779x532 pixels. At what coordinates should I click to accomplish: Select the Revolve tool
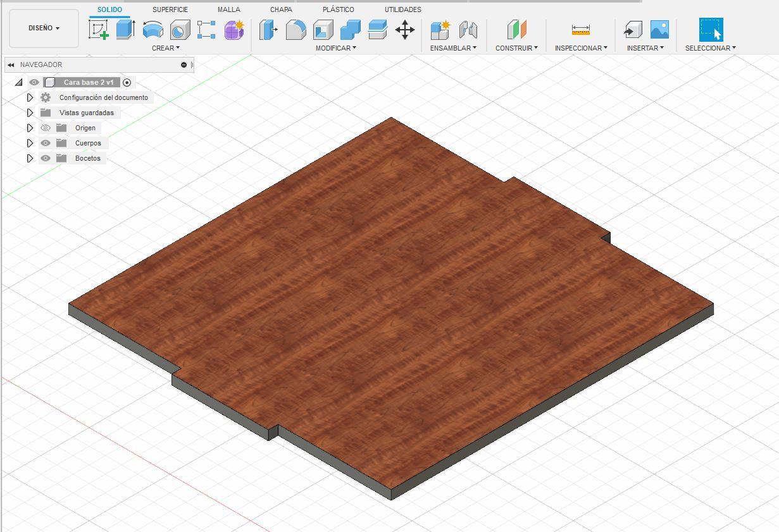tap(153, 29)
